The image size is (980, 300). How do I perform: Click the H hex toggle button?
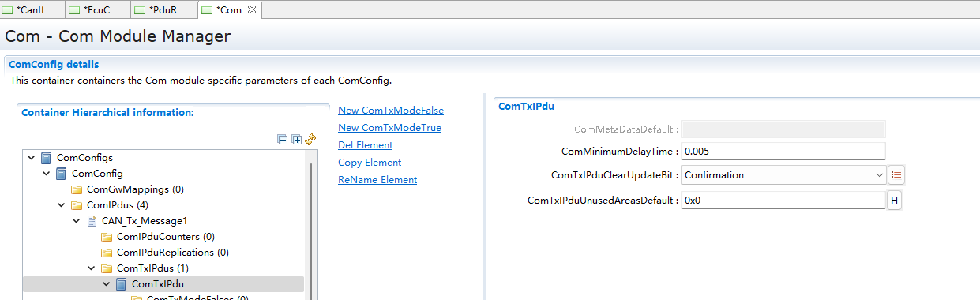[x=895, y=201]
